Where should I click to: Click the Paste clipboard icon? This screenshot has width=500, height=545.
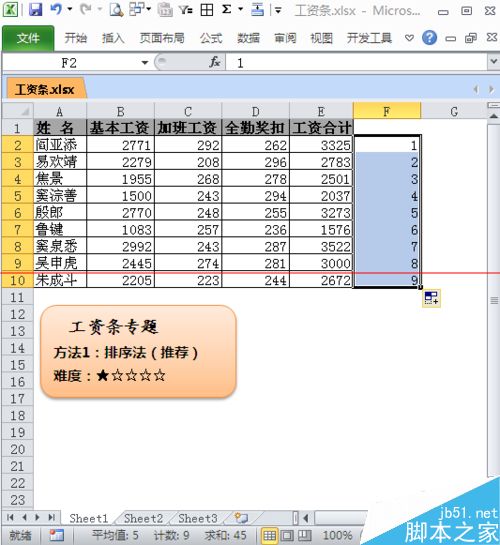pyautogui.click(x=165, y=9)
